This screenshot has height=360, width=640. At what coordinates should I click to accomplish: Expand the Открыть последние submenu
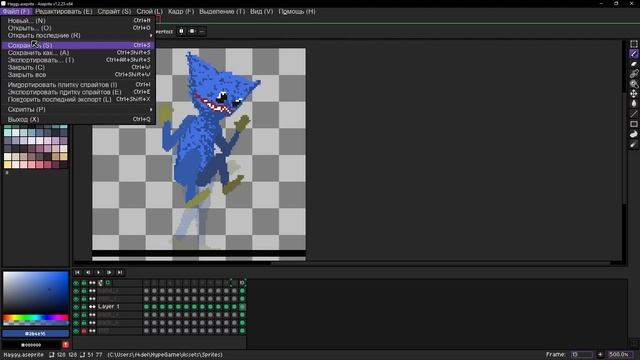(x=78, y=36)
